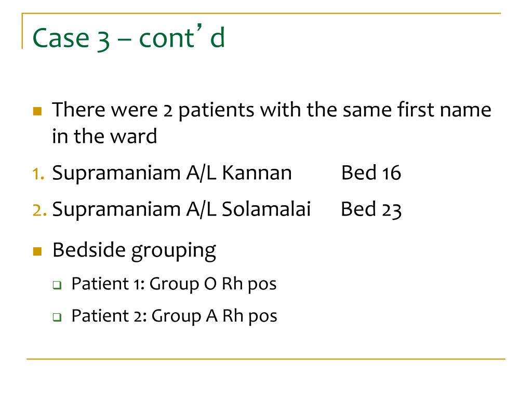Viewport: 532px width, 399px height.
Task: Click the hollow square bullet before 'Patient 2'
Action: click(x=57, y=317)
